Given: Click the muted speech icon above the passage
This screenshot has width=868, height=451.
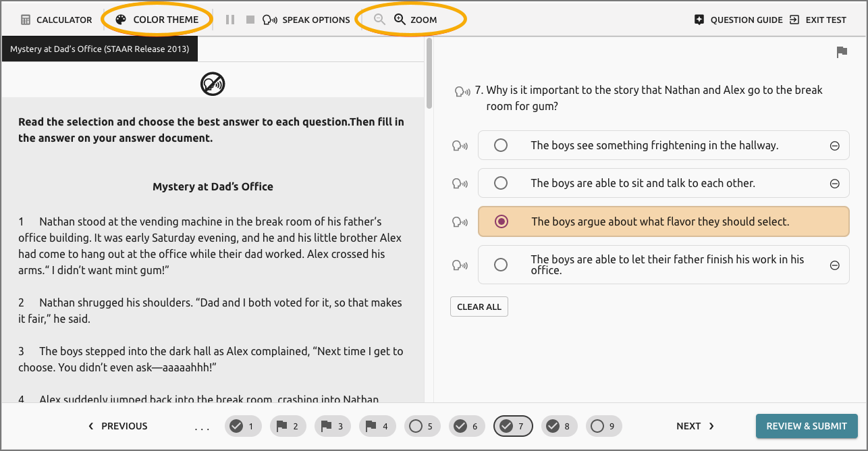Looking at the screenshot, I should [213, 84].
